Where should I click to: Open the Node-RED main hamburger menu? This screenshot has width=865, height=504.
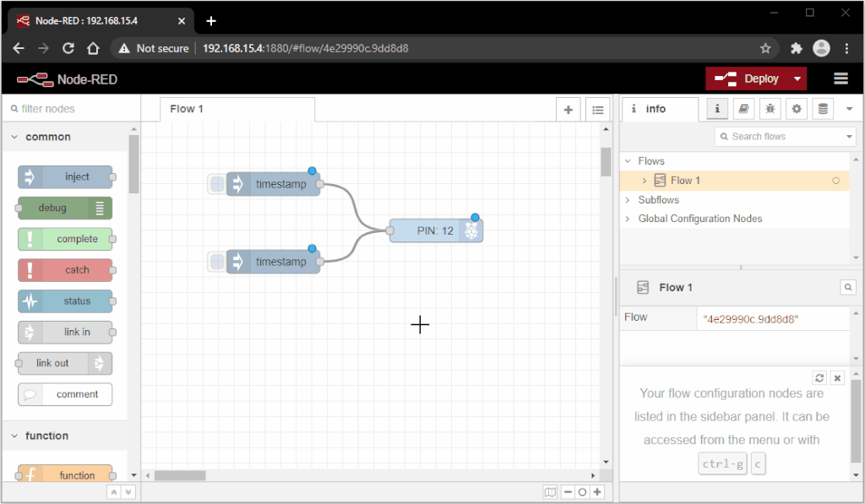pyautogui.click(x=841, y=79)
